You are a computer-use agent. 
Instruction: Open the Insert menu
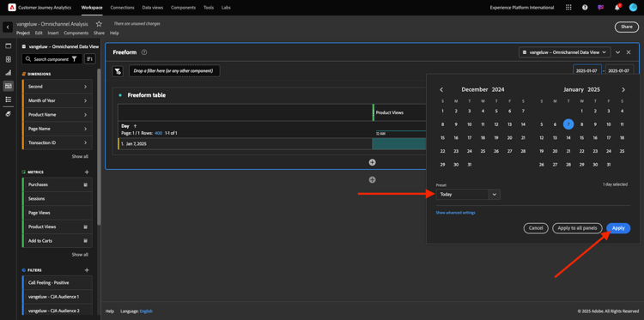(53, 33)
